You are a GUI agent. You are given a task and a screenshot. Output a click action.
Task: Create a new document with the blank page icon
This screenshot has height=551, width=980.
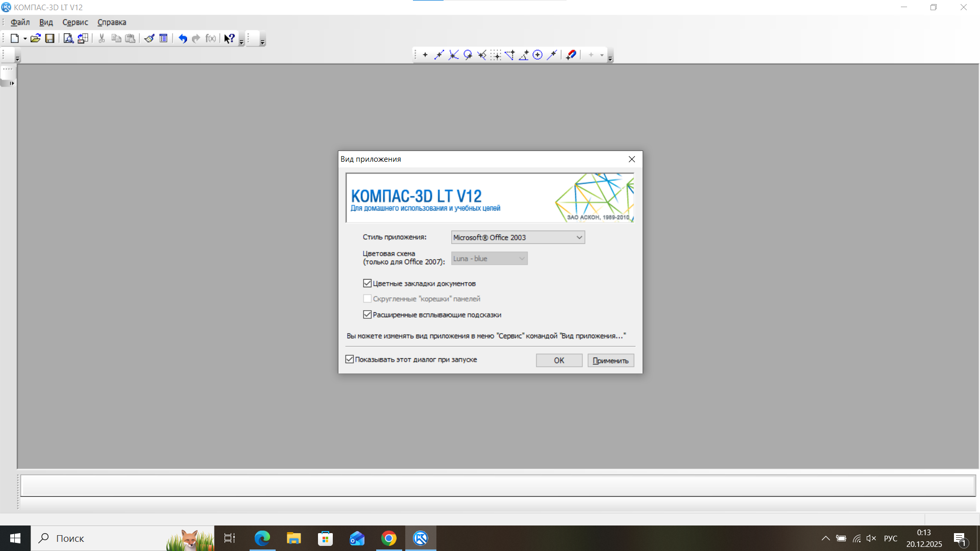(15, 38)
